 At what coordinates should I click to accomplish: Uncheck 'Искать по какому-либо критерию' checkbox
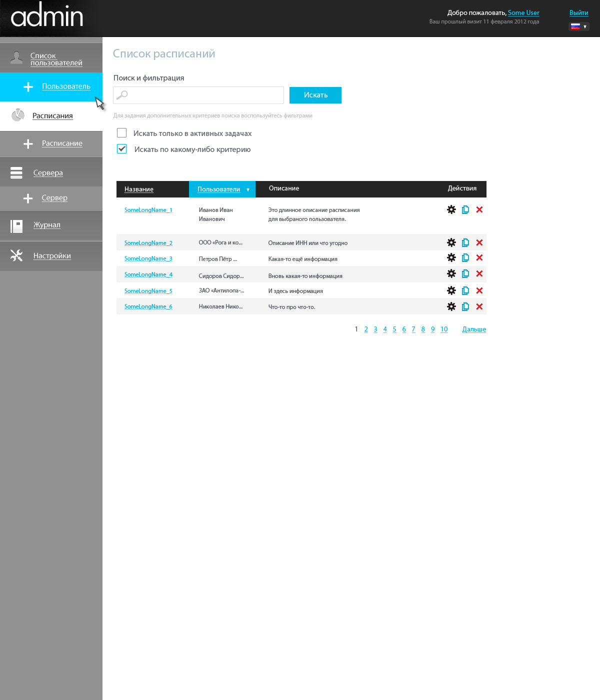[121, 148]
